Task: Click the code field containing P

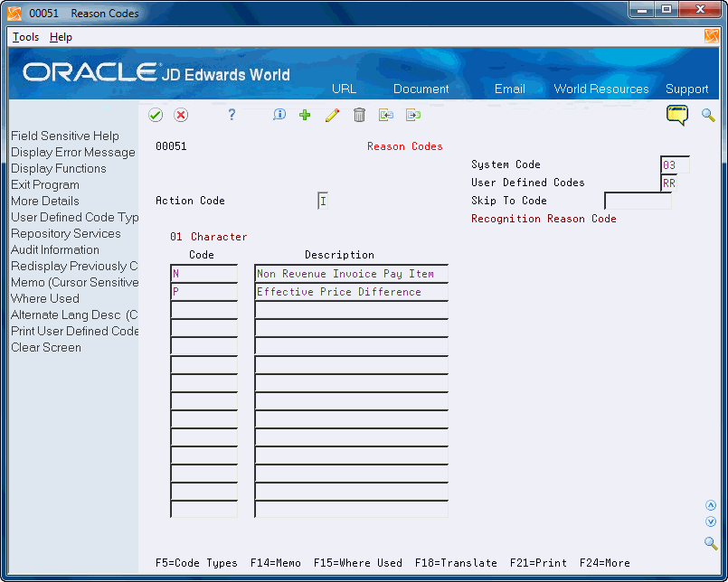Action: click(204, 292)
